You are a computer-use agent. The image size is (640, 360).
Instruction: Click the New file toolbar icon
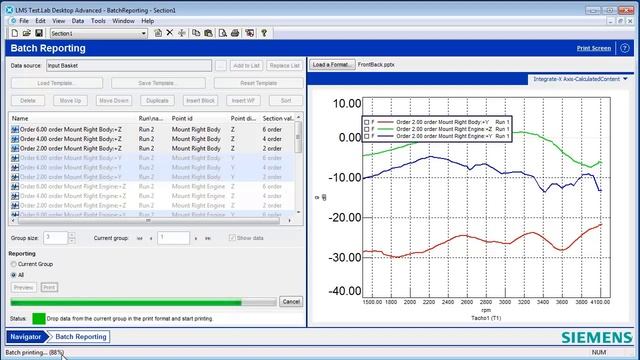(15, 33)
